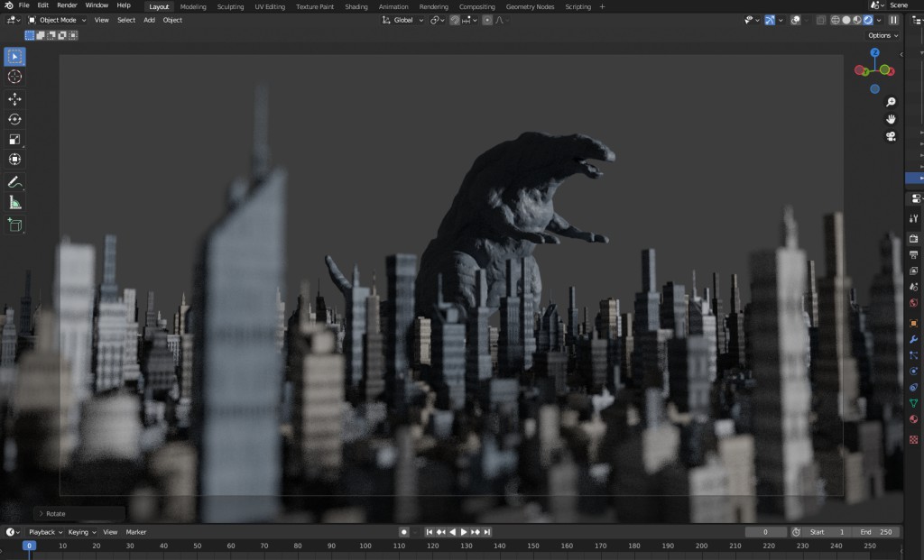Pick the Scale tool
The image size is (924, 560).
coord(14,140)
